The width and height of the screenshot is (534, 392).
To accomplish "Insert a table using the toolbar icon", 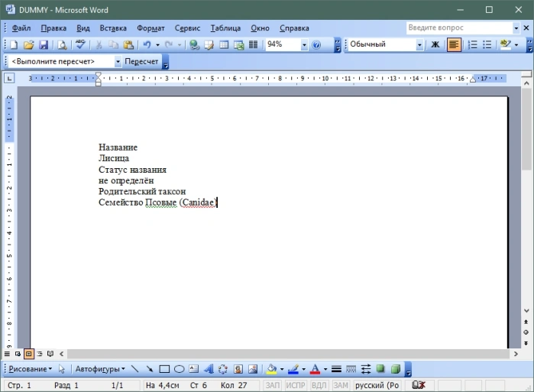I will (x=224, y=44).
